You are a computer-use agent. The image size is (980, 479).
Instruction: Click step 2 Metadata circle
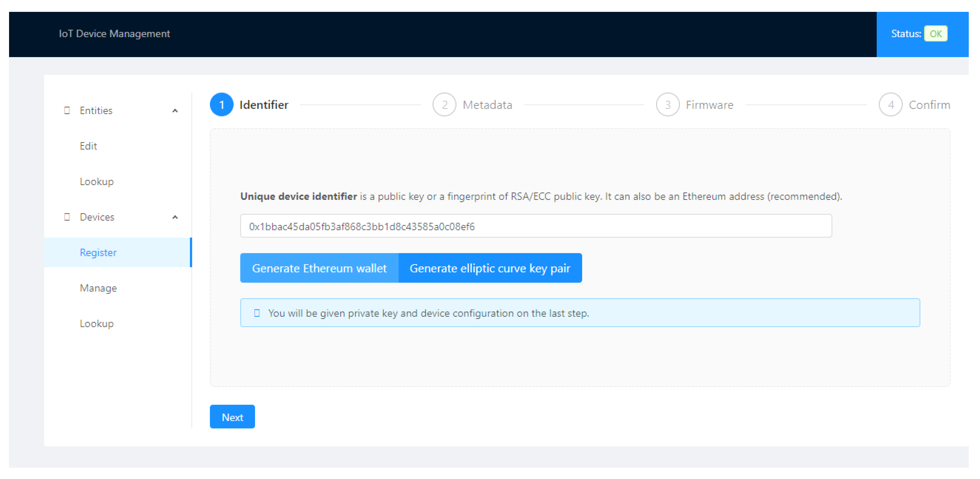point(444,105)
